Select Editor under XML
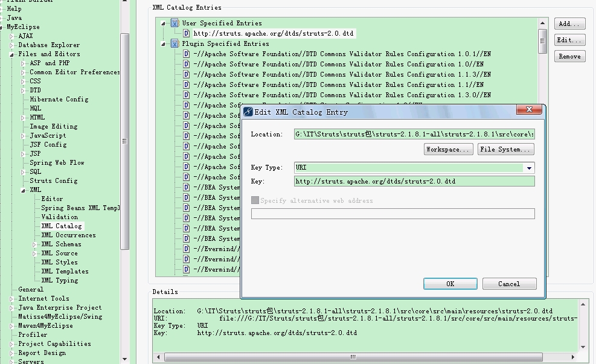This screenshot has height=364, width=596. point(52,199)
